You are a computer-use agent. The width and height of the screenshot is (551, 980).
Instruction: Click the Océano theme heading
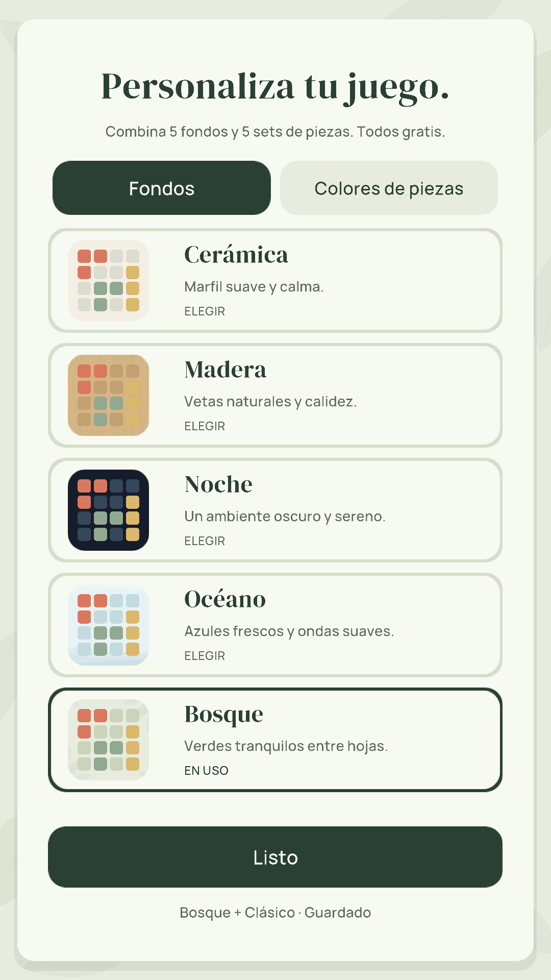225,599
